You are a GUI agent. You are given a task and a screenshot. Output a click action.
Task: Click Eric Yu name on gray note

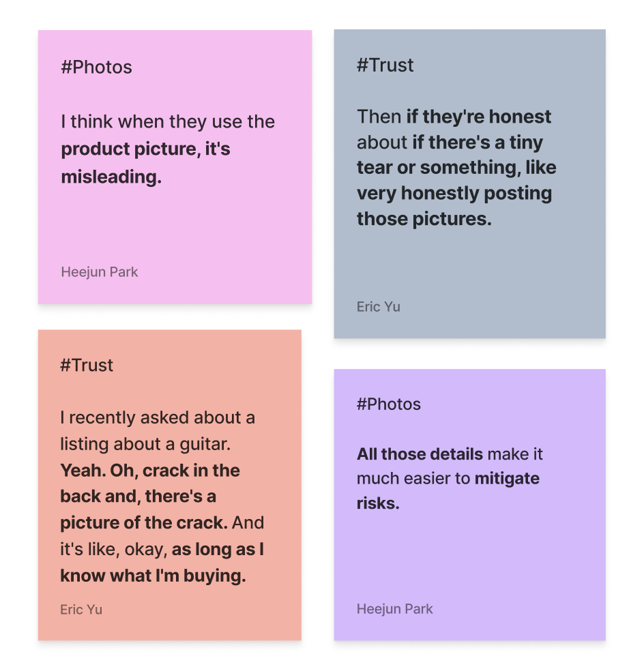click(x=379, y=307)
